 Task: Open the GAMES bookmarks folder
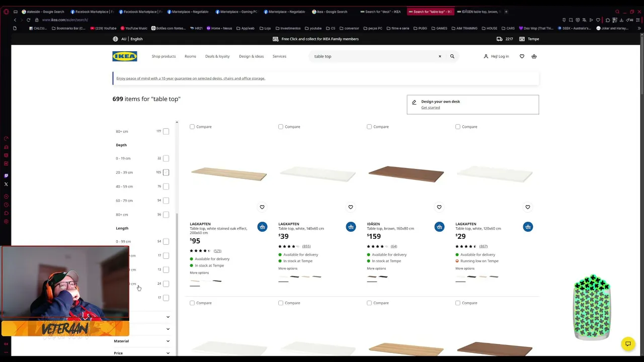[x=439, y=28]
